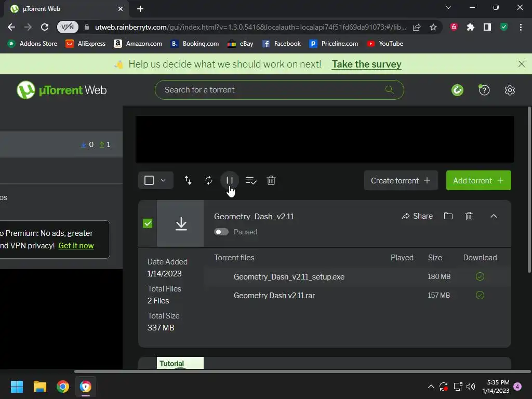Click the vertical page scrollbar
The width and height of the screenshot is (532, 399).
click(529, 189)
